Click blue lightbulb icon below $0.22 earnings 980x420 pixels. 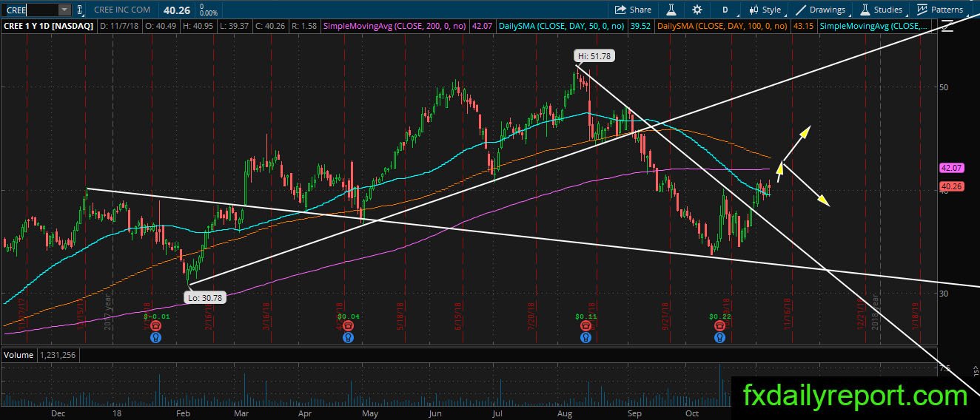click(x=719, y=337)
